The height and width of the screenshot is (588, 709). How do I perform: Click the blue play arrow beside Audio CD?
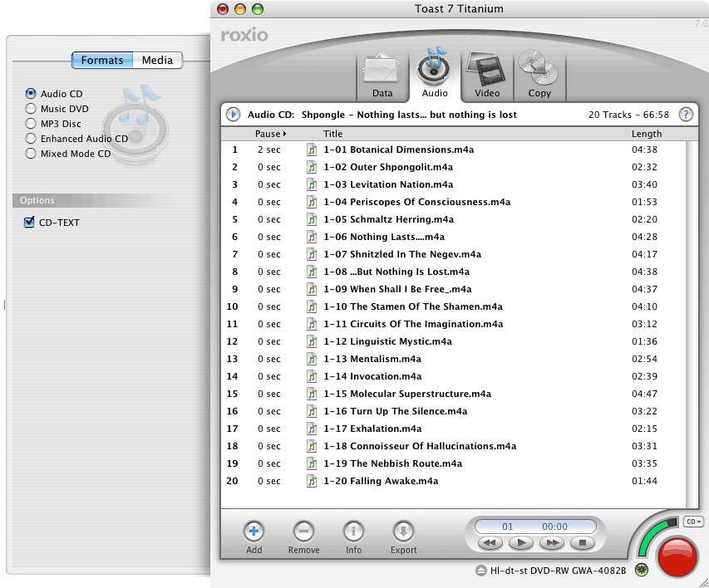234,115
